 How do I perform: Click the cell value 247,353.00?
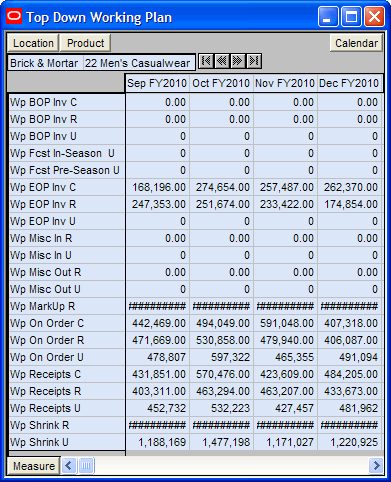pyautogui.click(x=158, y=204)
